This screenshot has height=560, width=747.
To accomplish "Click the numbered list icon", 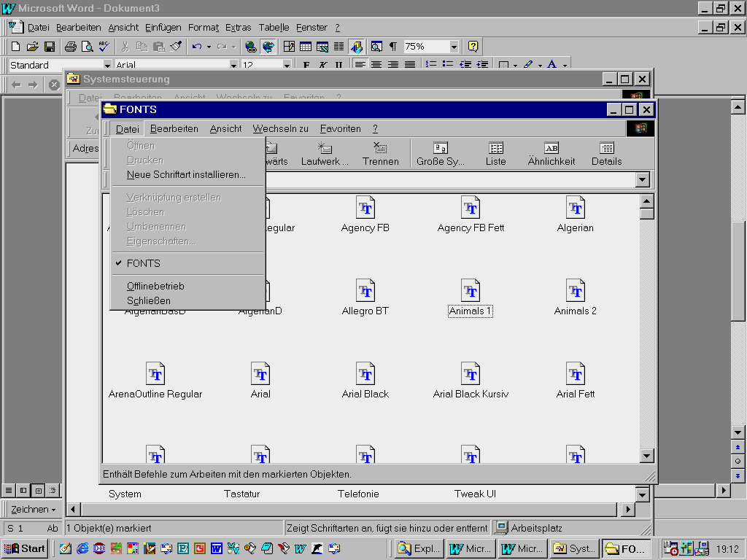I will (430, 64).
